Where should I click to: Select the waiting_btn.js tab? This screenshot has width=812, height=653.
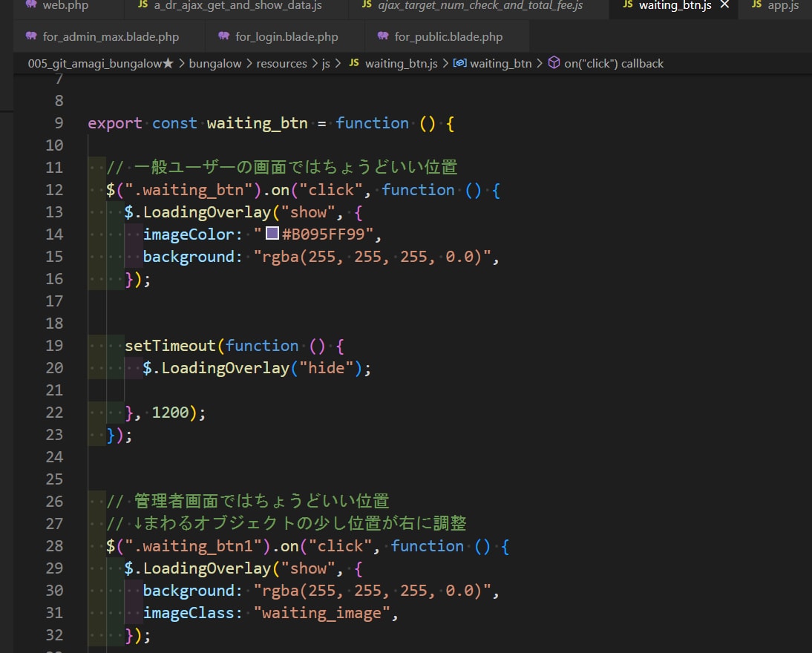click(675, 6)
